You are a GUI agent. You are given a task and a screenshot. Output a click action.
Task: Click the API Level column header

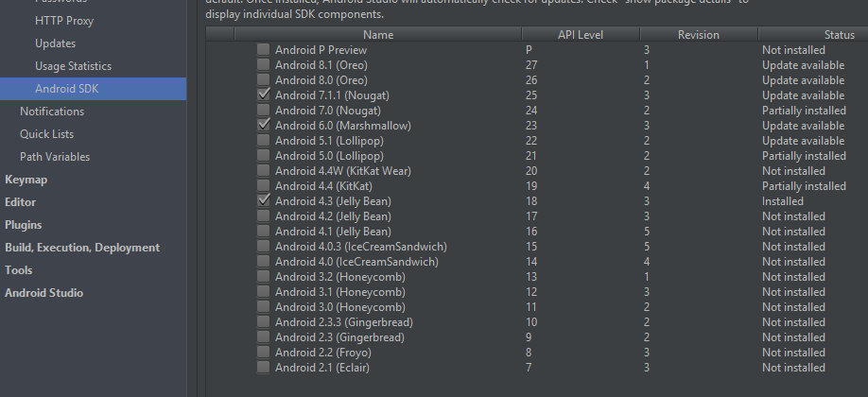point(580,35)
